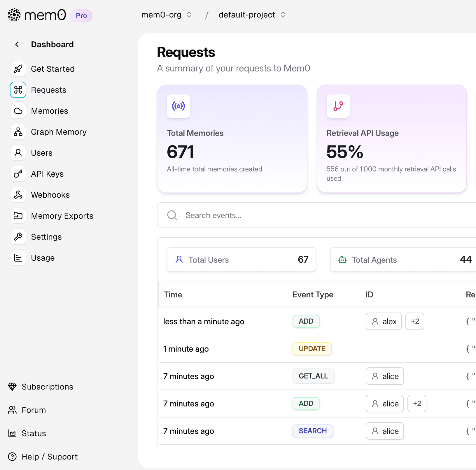This screenshot has width=476, height=470.
Task: Click the Status chart icon
Action: point(12,433)
